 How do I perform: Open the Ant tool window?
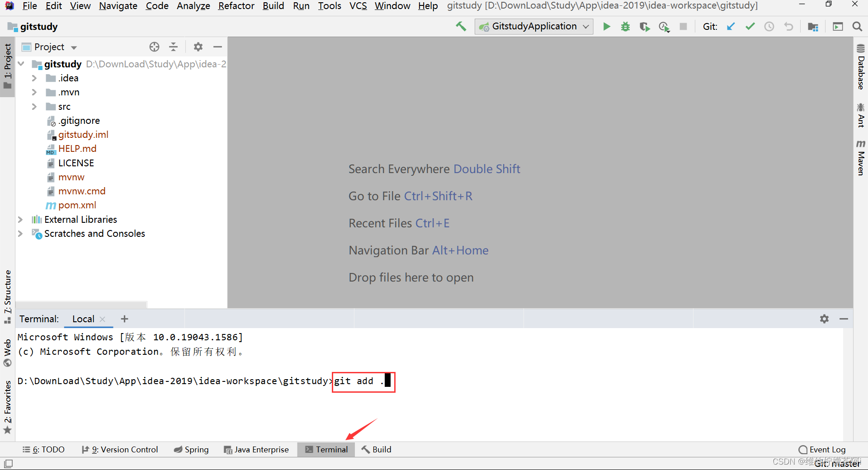point(861,115)
